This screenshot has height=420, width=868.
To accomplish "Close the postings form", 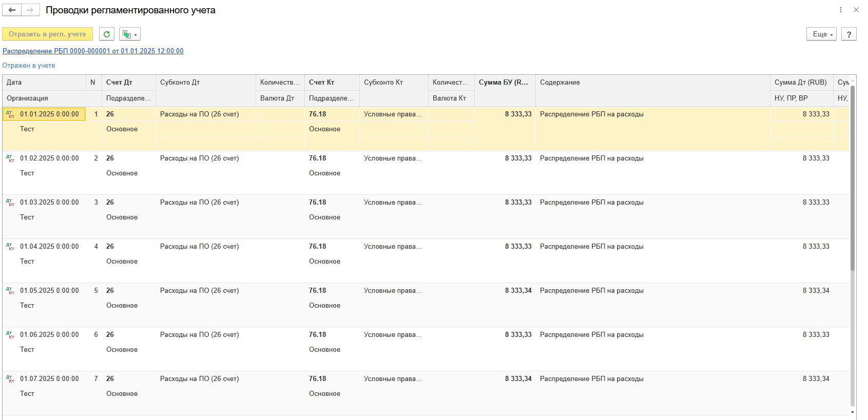I will click(856, 10).
